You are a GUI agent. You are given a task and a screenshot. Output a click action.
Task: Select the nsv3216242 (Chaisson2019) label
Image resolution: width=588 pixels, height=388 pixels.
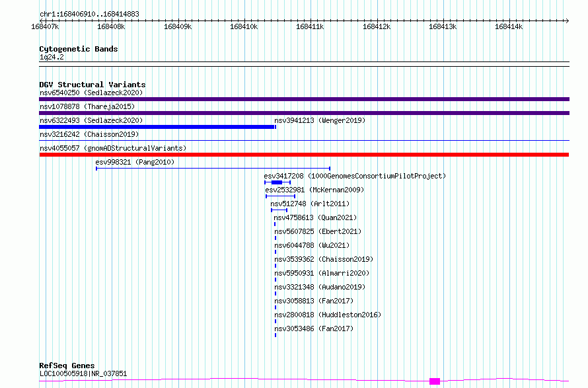(89, 134)
